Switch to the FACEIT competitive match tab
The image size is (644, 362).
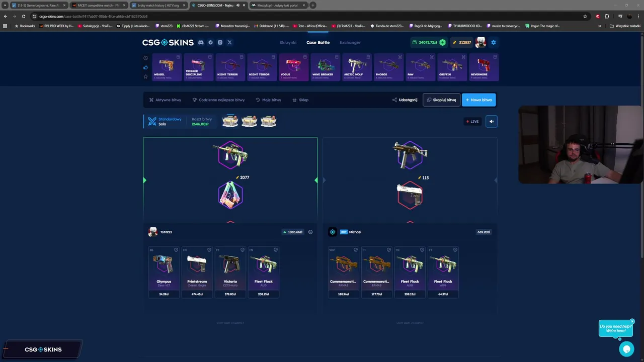click(98, 5)
